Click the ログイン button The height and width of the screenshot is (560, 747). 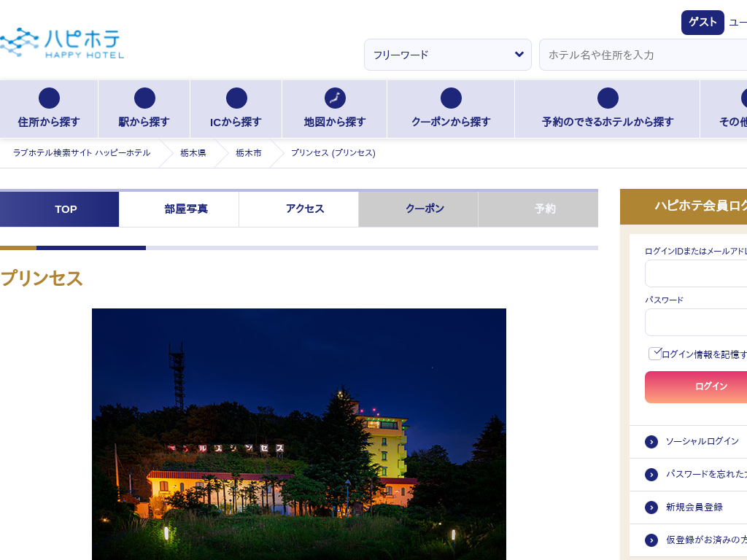(x=696, y=386)
